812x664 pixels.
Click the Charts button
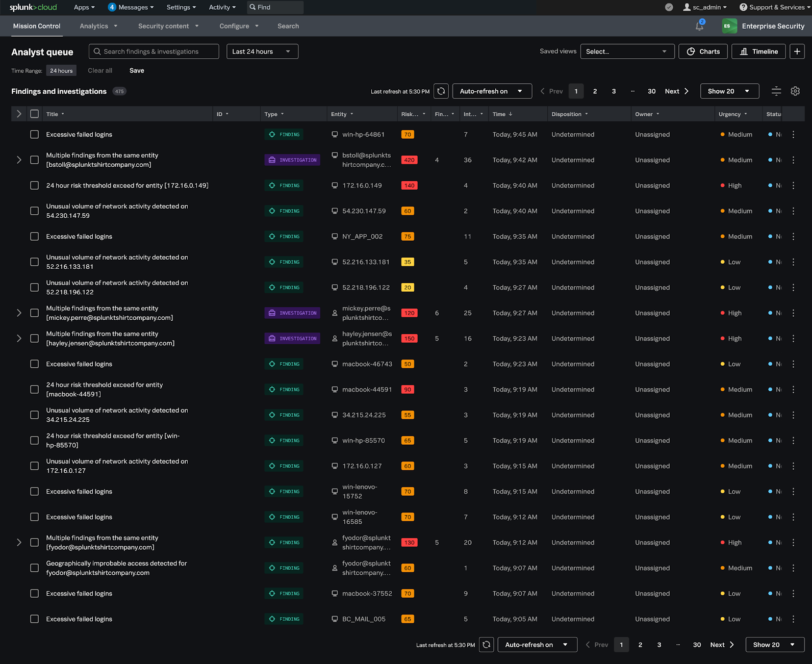point(703,52)
